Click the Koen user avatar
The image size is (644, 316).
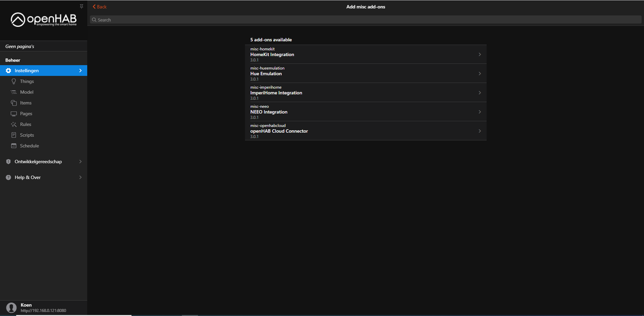pyautogui.click(x=11, y=308)
